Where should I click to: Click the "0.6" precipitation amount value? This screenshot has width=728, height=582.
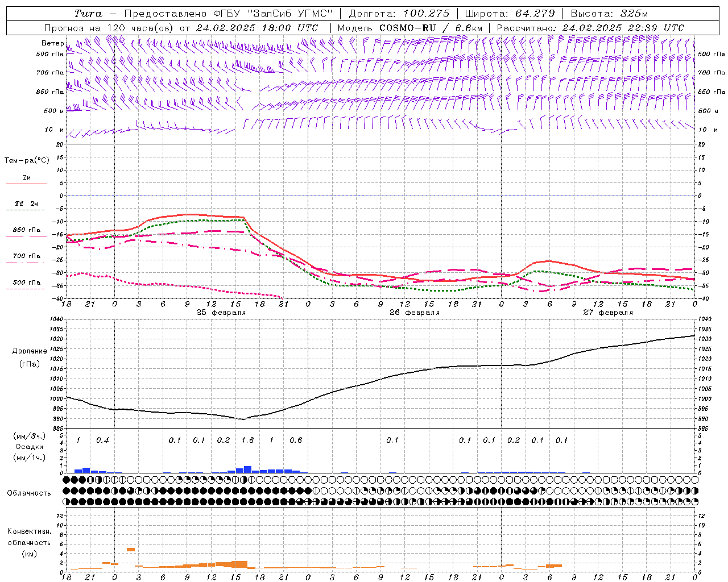pos(296,440)
